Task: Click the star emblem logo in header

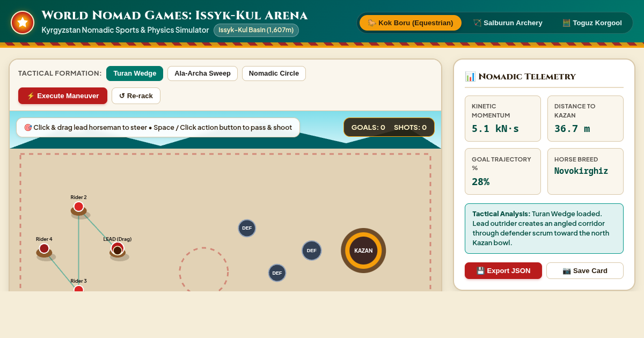Action: (x=23, y=23)
